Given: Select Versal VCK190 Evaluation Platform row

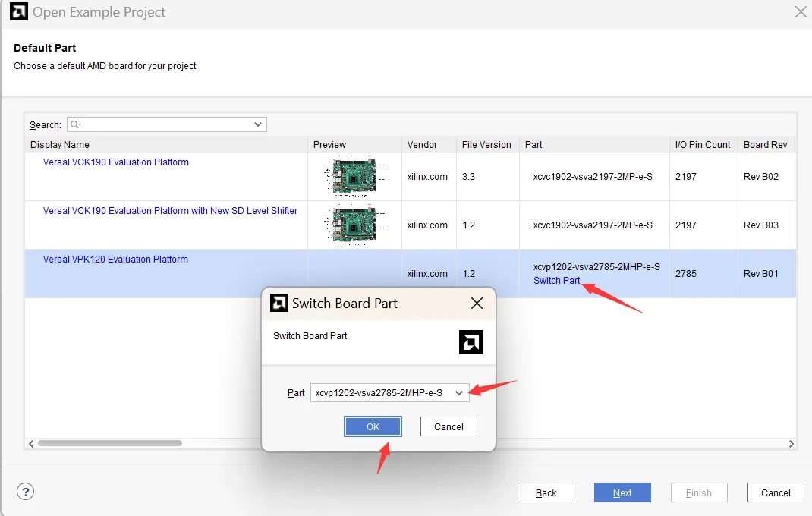Looking at the screenshot, I should tap(116, 162).
